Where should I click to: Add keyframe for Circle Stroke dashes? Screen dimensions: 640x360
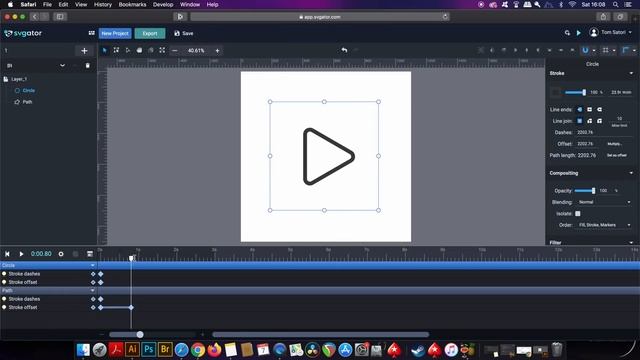93,274
